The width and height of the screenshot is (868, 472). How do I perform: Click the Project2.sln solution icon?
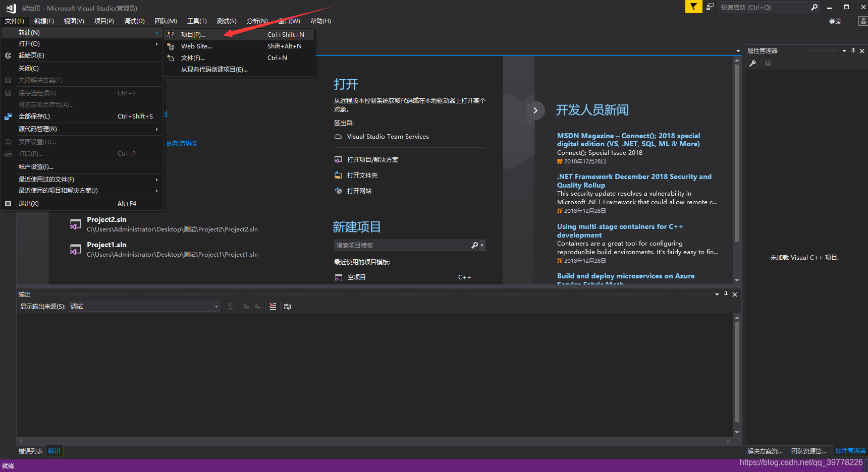[x=75, y=224]
